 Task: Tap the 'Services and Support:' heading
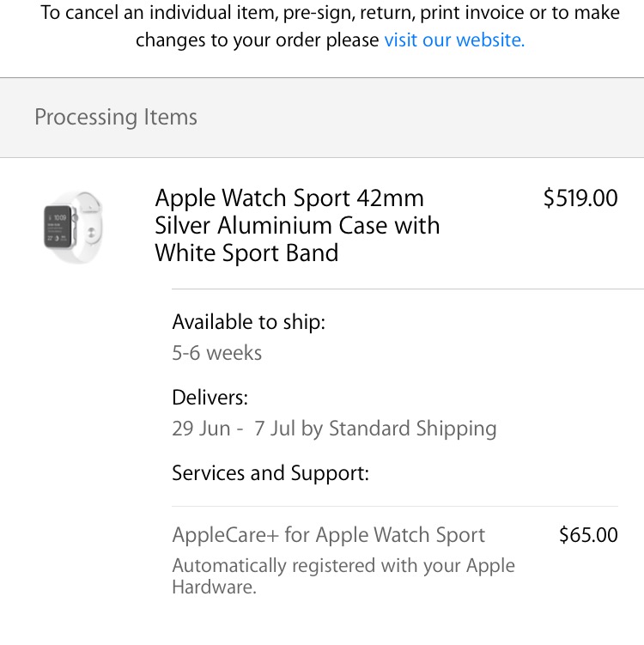tap(270, 473)
